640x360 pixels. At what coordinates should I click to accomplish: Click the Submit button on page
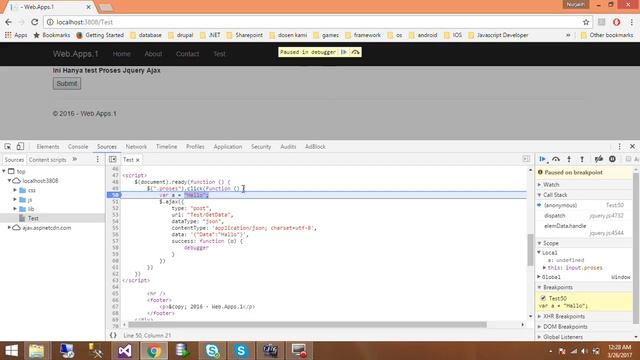(x=67, y=84)
